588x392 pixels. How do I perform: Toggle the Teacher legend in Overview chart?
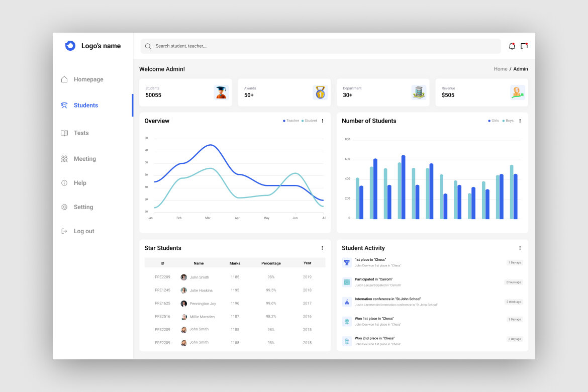(x=290, y=121)
